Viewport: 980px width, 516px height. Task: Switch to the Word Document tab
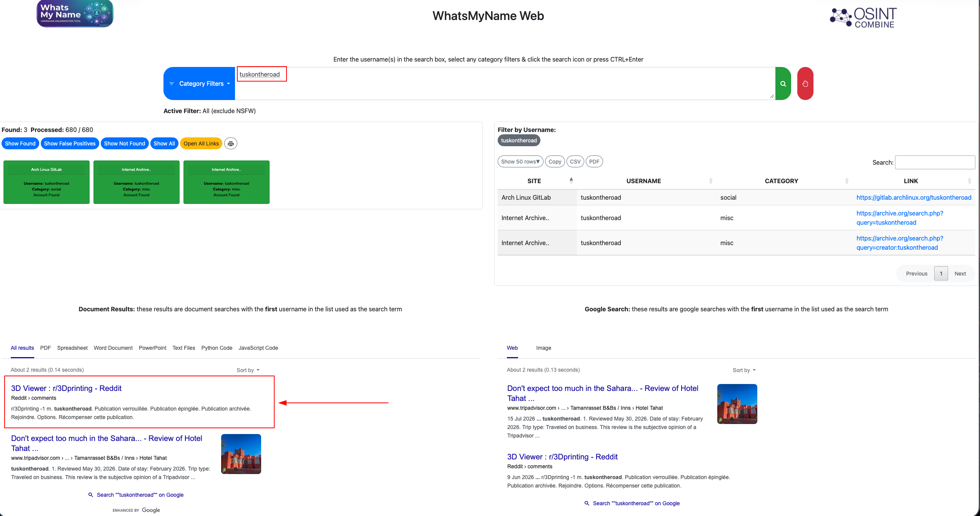113,348
